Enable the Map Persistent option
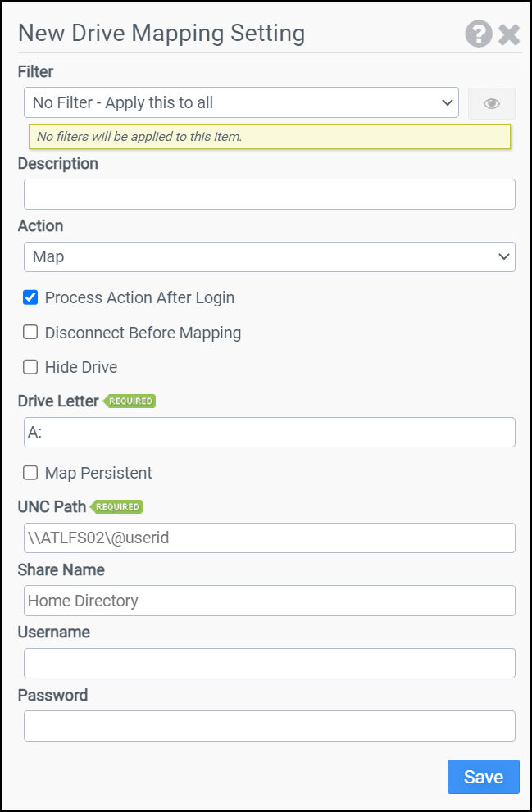 click(x=30, y=473)
